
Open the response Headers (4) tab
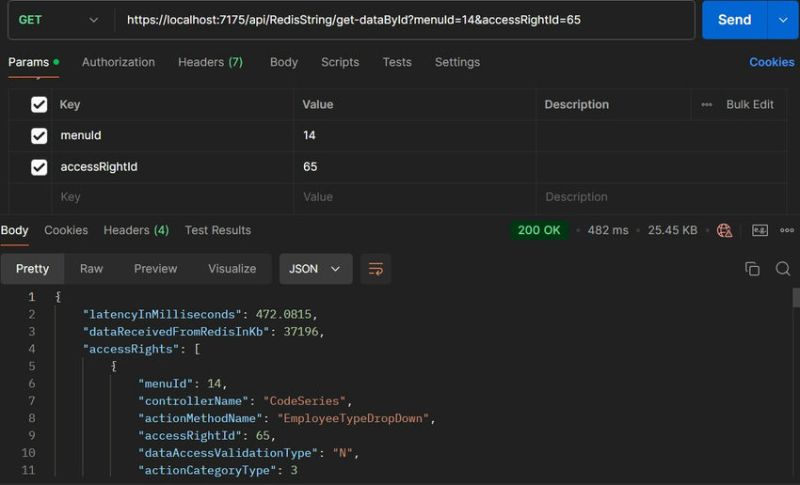coord(136,231)
